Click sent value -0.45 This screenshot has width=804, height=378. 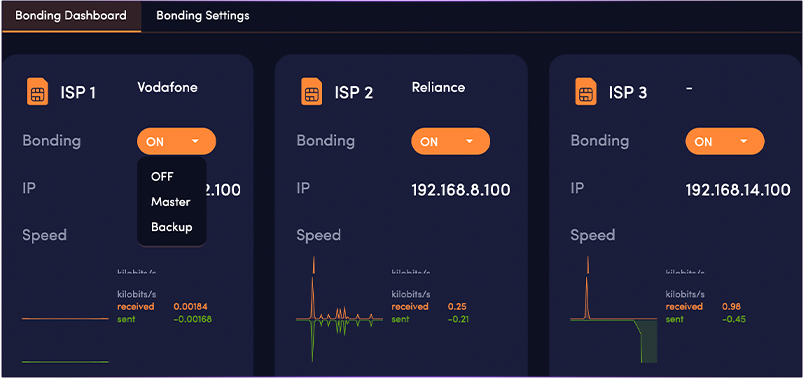pos(733,320)
